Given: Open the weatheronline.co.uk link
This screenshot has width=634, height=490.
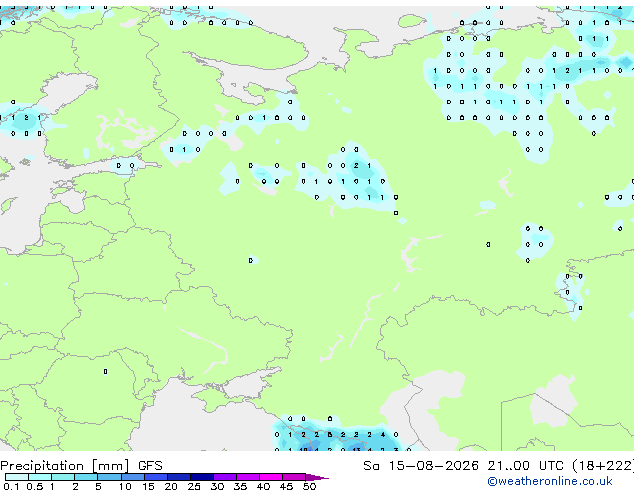Looking at the screenshot, I should 550,481.
